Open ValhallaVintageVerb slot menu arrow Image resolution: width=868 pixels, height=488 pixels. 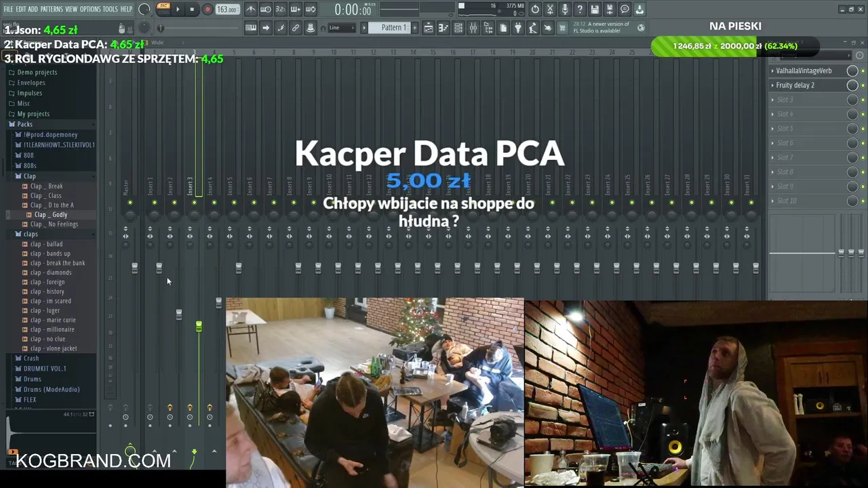[772, 70]
